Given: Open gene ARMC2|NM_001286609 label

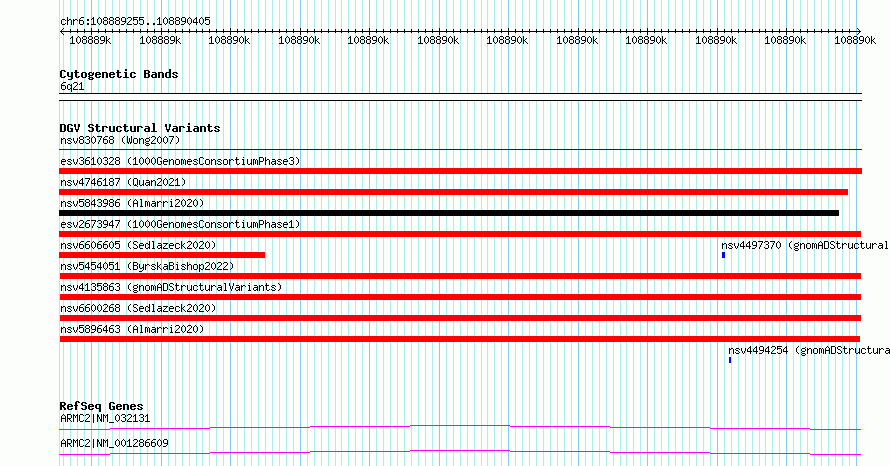Looking at the screenshot, I should click(114, 443).
